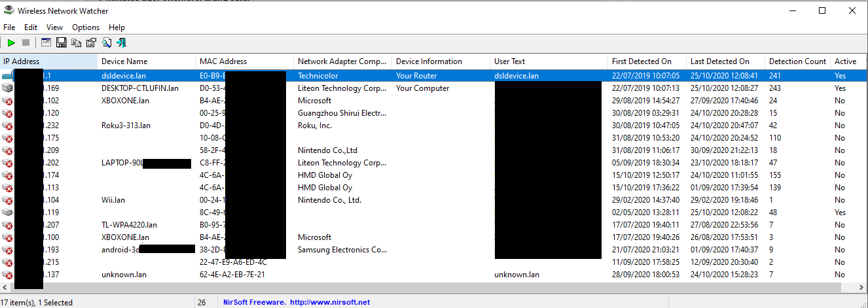The width and height of the screenshot is (868, 308).
Task: Click the Exit door toolbar icon
Action: click(x=122, y=43)
